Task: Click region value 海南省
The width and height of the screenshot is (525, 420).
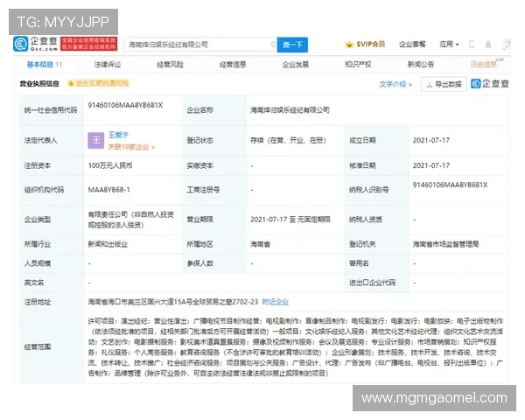Action: [x=260, y=244]
